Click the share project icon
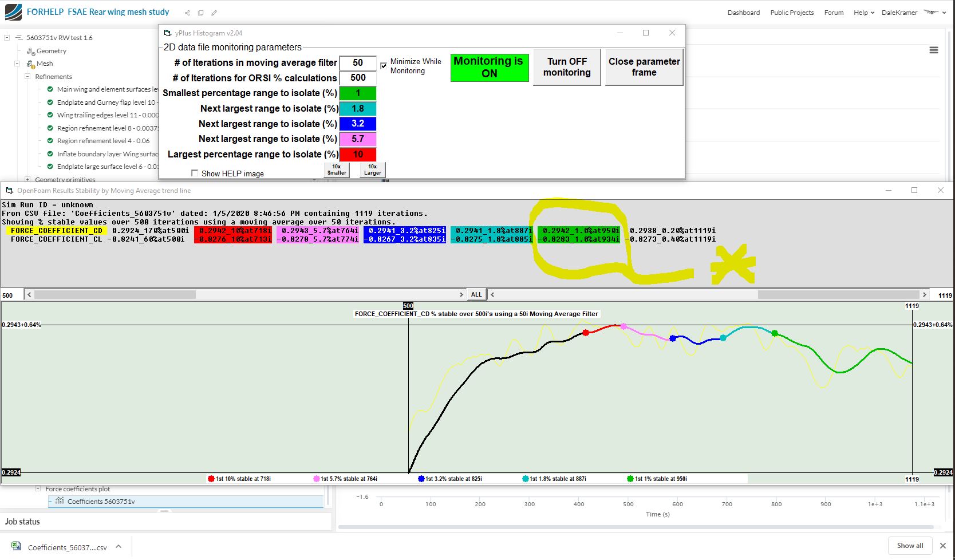Screen dimensions: 955x560 pyautogui.click(x=187, y=13)
